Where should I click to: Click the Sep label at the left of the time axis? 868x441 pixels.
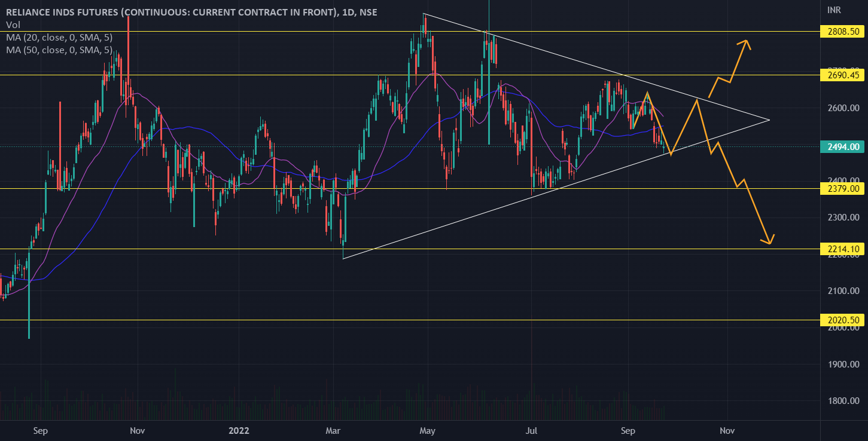click(x=40, y=430)
